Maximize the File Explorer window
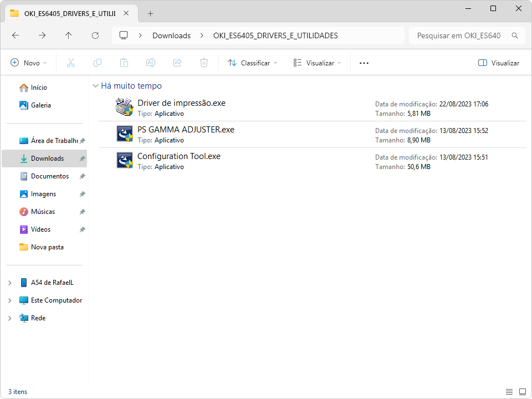The image size is (532, 399). pyautogui.click(x=493, y=8)
